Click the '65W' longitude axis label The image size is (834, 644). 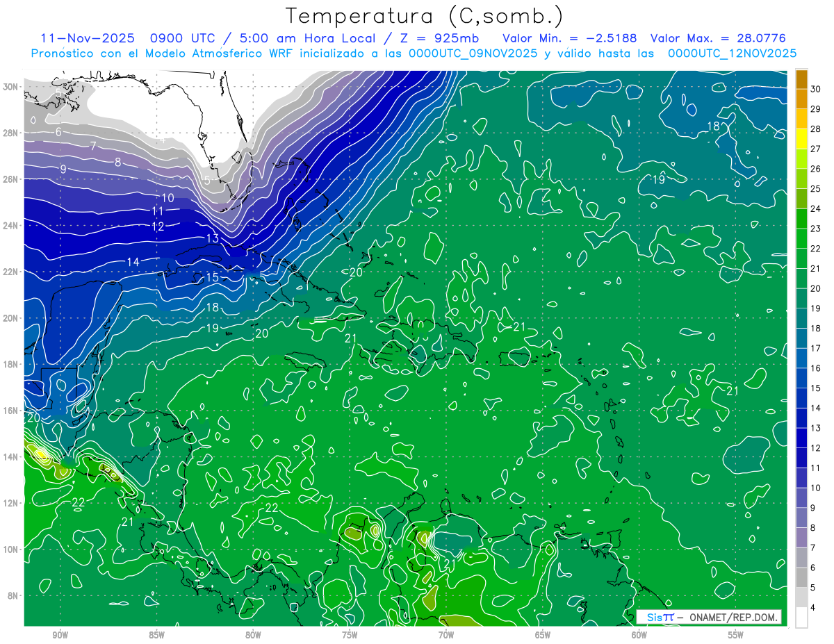(543, 635)
